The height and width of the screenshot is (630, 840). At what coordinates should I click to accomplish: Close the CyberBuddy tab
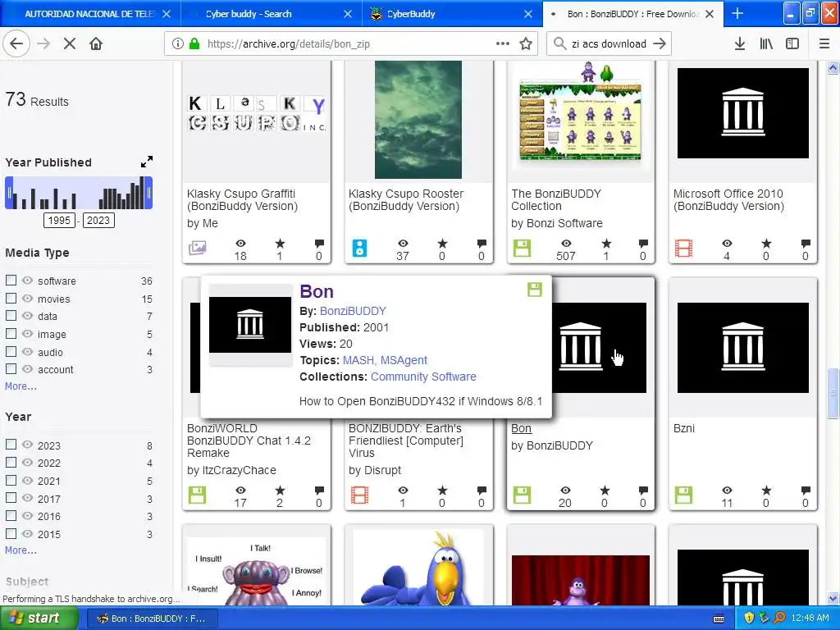[x=528, y=14]
